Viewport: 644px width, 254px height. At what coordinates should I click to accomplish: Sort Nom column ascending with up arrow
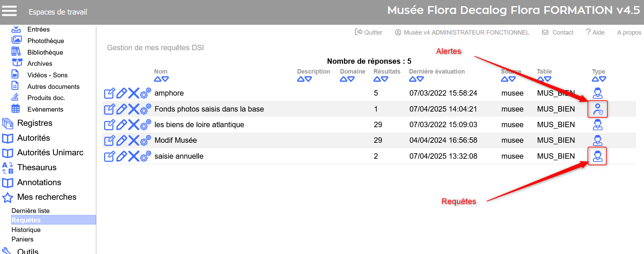click(x=157, y=79)
